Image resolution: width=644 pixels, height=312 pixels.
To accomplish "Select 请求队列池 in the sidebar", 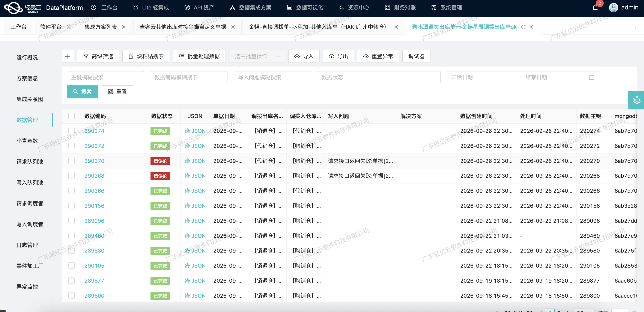I will pyautogui.click(x=30, y=162).
